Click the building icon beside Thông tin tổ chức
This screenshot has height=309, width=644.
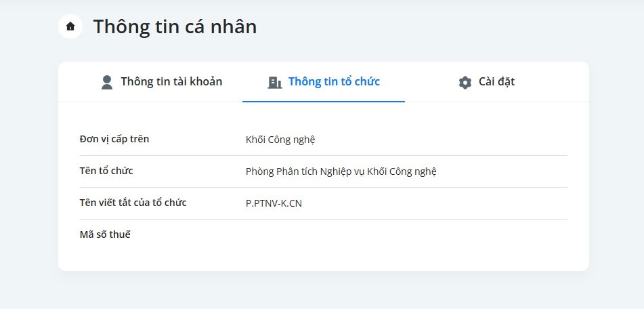275,83
